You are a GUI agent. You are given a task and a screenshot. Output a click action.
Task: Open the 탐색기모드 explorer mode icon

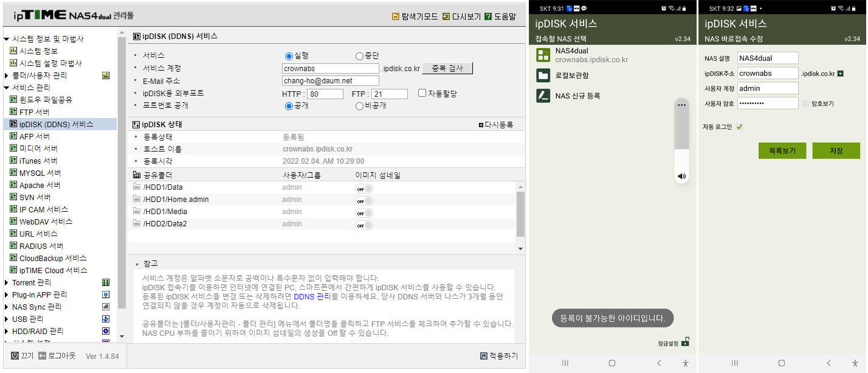tap(396, 16)
